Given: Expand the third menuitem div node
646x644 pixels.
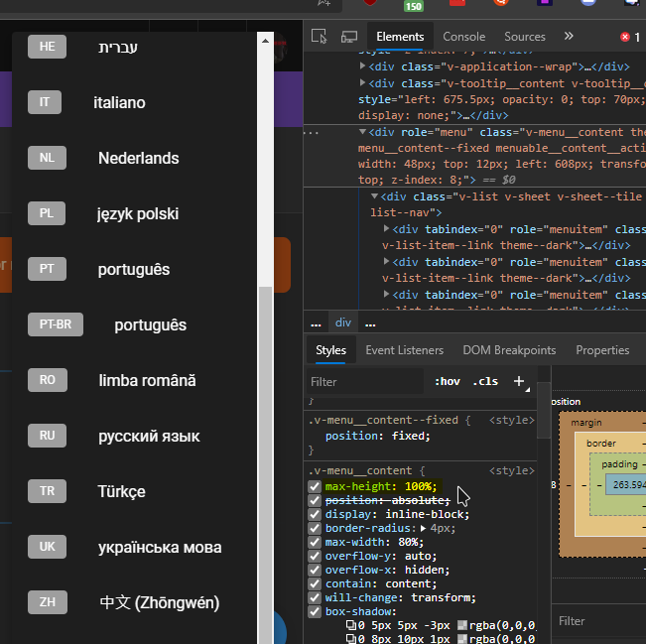Looking at the screenshot, I should pos(386,294).
